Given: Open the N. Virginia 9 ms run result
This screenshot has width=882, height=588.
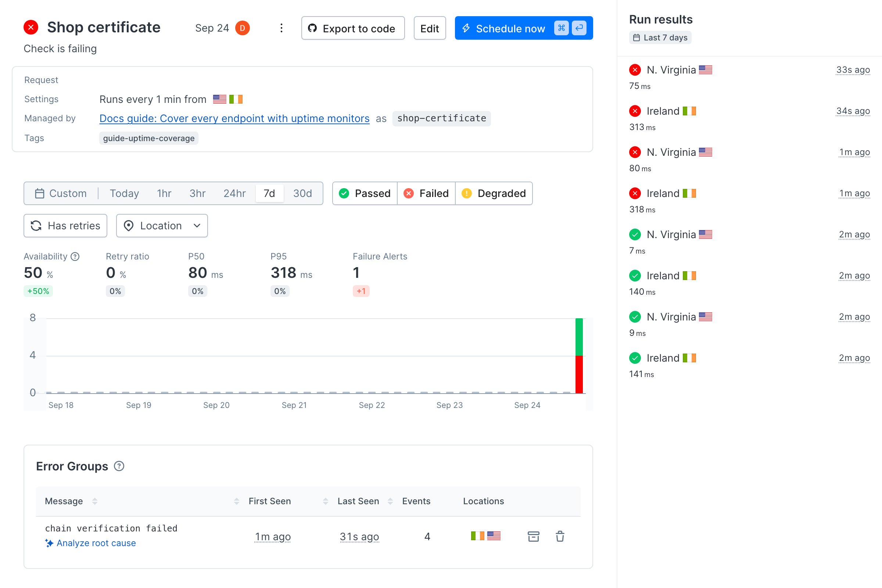Looking at the screenshot, I should click(x=749, y=325).
